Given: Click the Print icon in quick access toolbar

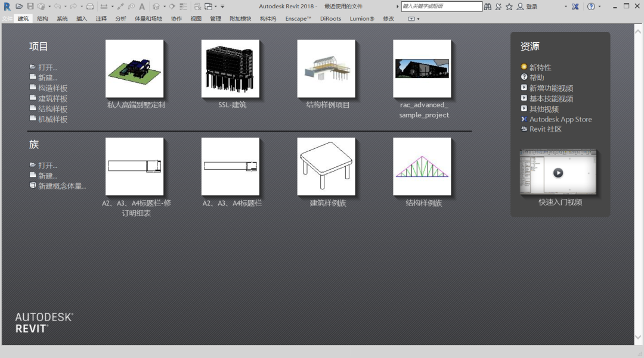Looking at the screenshot, I should 90,7.
